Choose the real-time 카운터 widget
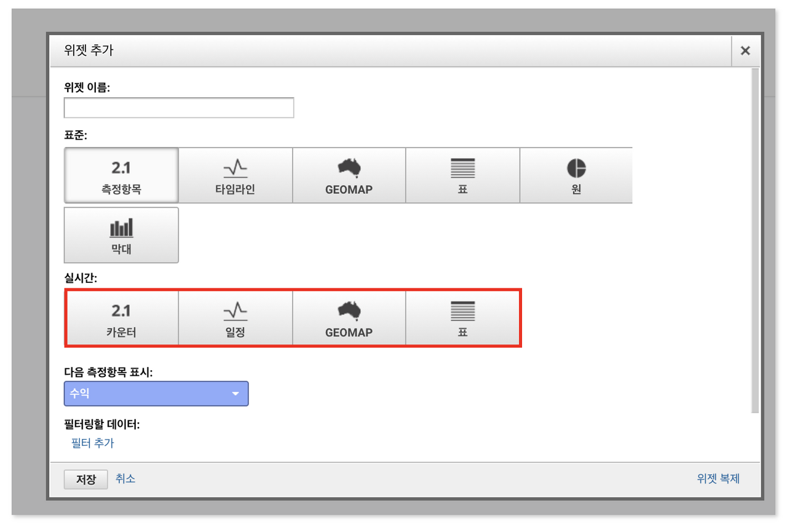This screenshot has width=787, height=532. pos(121,318)
